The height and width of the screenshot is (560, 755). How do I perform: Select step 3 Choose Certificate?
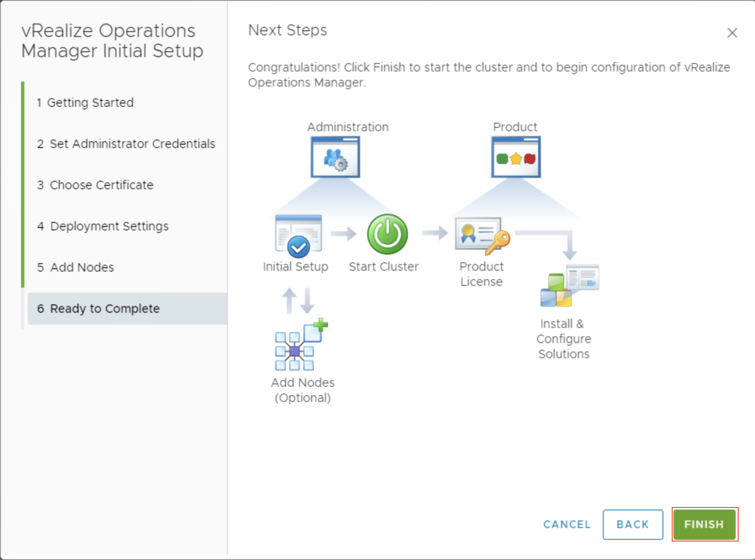coord(95,185)
